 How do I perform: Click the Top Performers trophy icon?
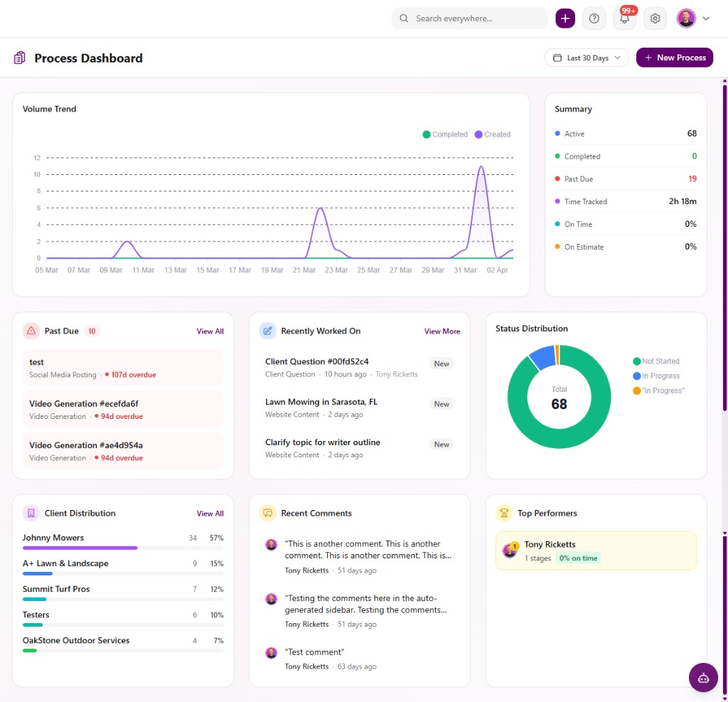point(503,513)
